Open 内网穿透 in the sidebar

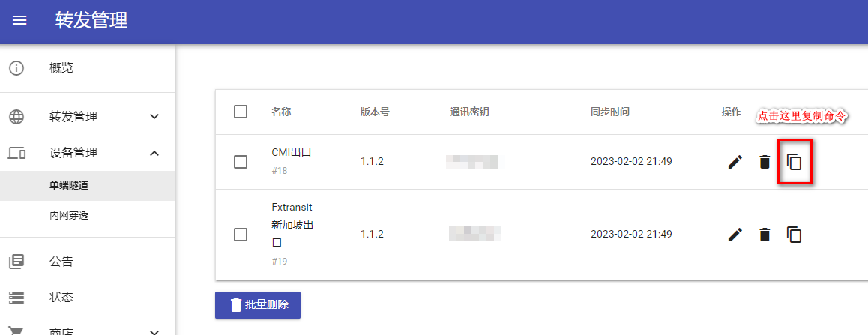tap(88, 216)
